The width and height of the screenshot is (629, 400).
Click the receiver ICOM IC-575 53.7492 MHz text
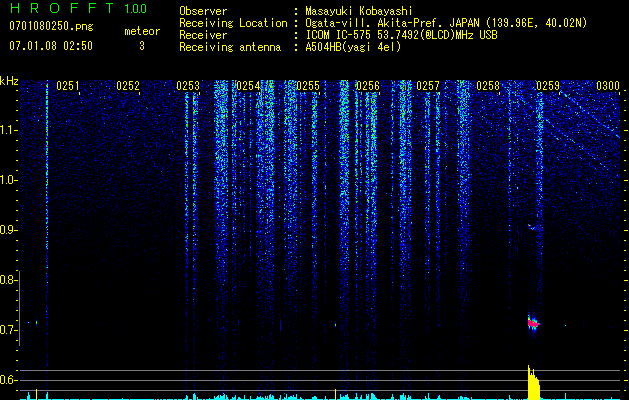click(401, 35)
